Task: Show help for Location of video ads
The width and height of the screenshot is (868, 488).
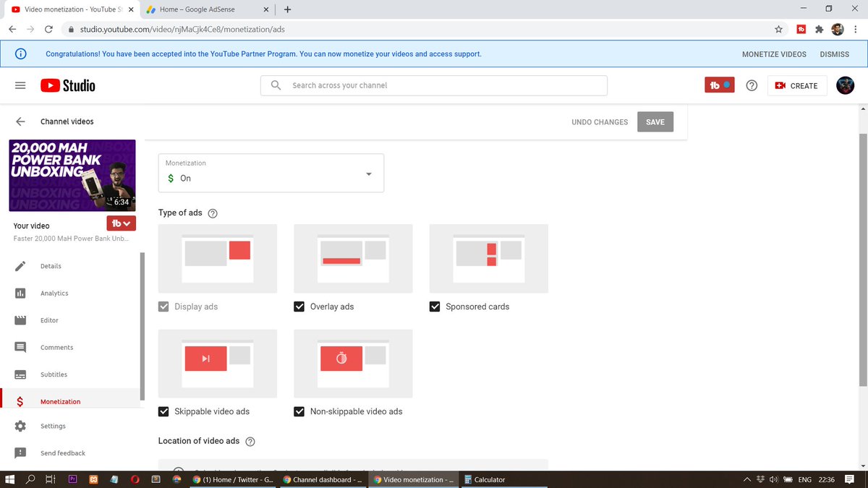Action: tap(250, 442)
